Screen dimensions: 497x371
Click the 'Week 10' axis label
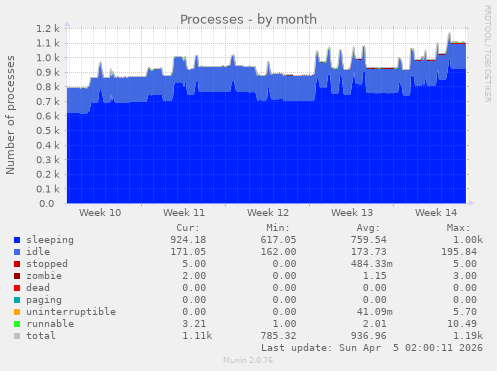100,213
